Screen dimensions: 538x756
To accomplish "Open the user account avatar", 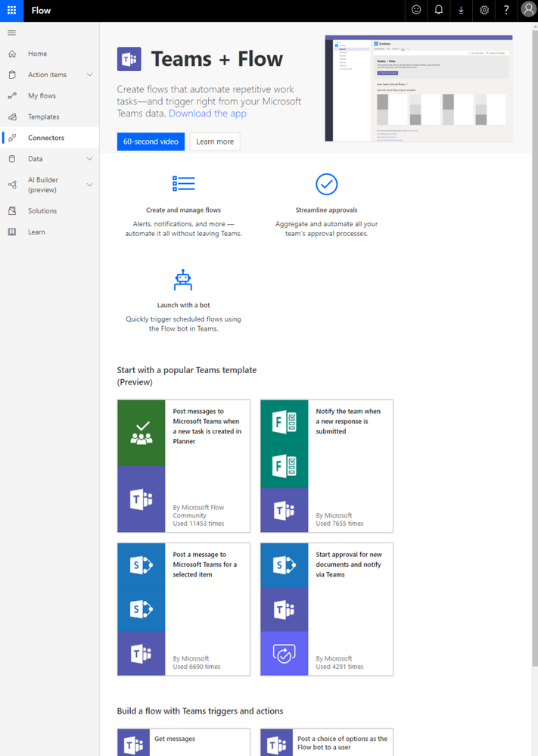I will (x=528, y=10).
